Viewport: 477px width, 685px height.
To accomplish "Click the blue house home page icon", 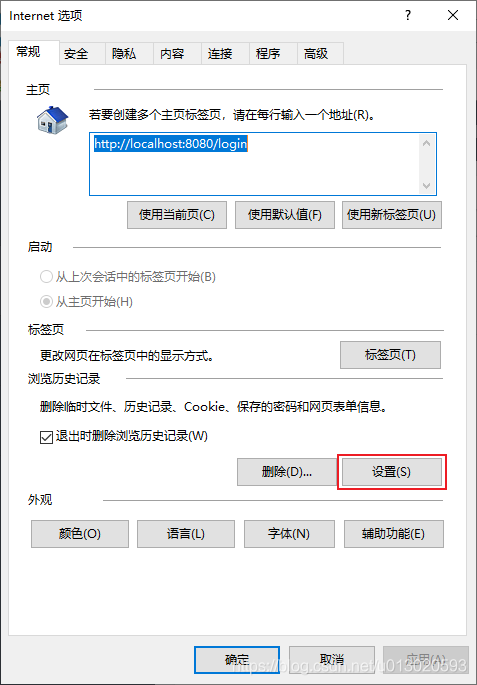I will pos(52,119).
